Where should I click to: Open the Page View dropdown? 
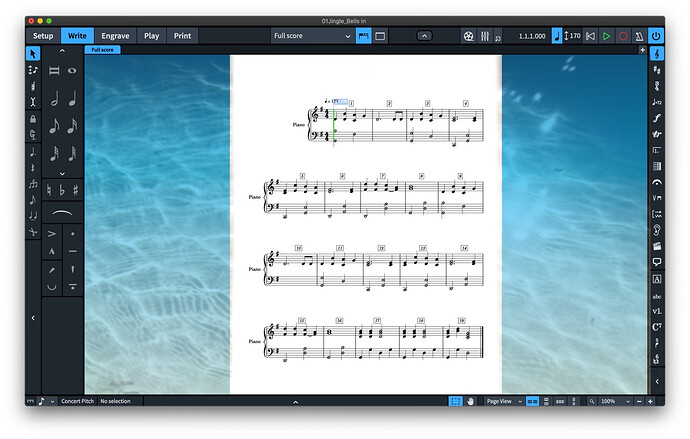pyautogui.click(x=503, y=401)
